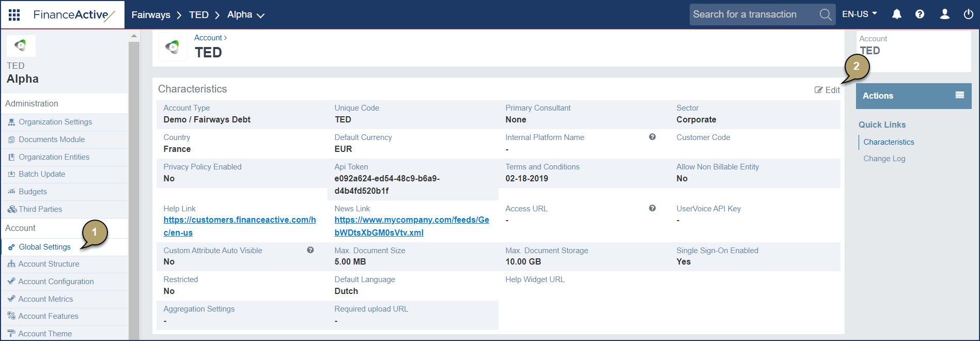The width and height of the screenshot is (980, 341).
Task: Click the Default Language value Dutch
Action: tap(346, 291)
